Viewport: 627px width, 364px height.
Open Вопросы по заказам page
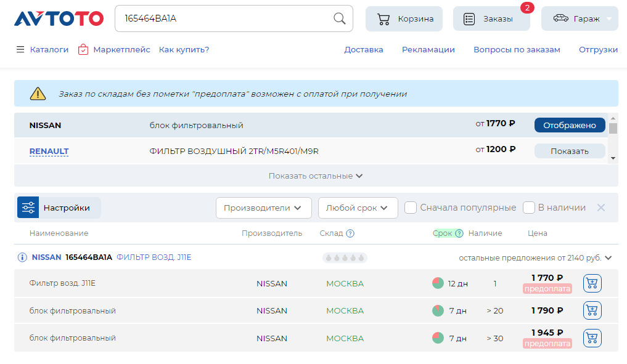517,49
